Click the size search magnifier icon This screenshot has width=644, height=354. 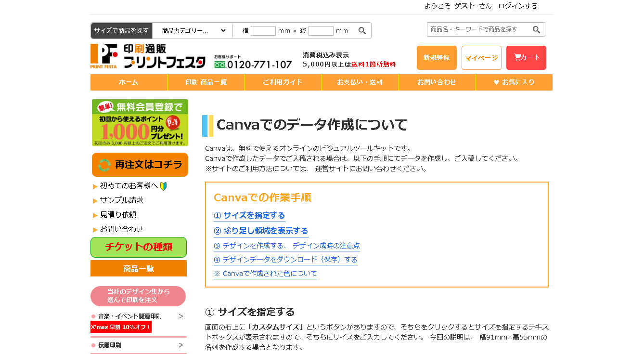point(362,31)
